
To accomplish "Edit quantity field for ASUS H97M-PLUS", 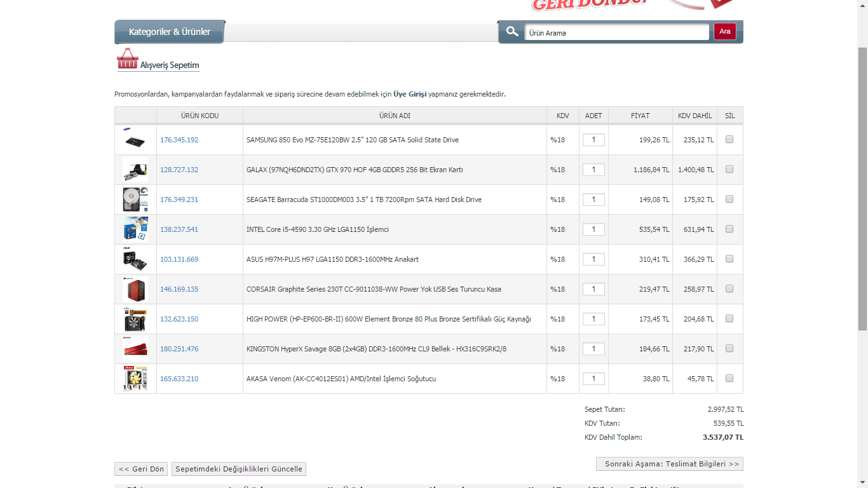I will click(x=593, y=259).
